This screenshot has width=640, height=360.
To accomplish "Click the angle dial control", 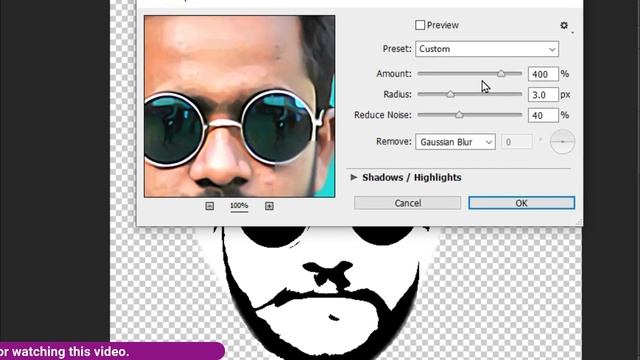I will click(x=562, y=142).
